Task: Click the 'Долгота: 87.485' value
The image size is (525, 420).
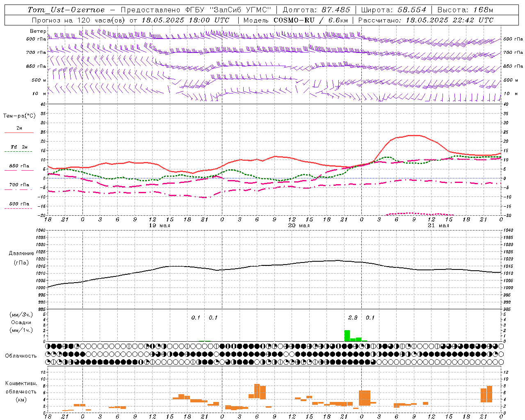Action: tap(317, 10)
